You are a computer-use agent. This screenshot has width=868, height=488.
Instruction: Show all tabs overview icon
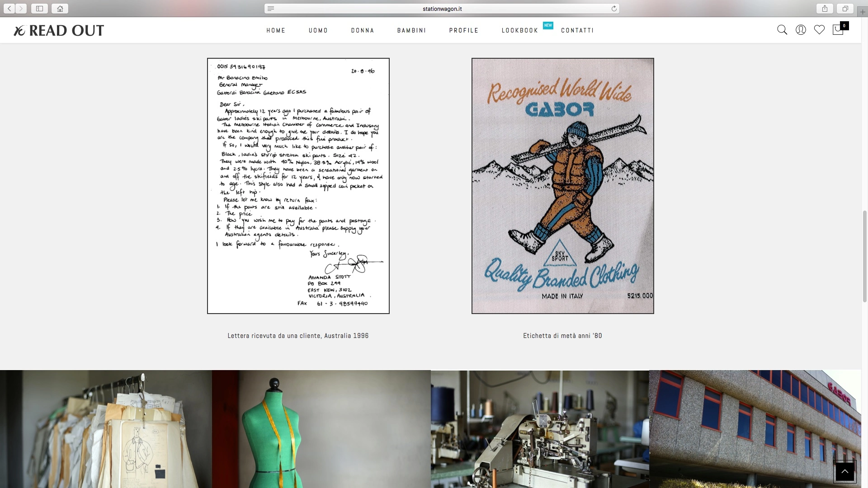coord(845,9)
